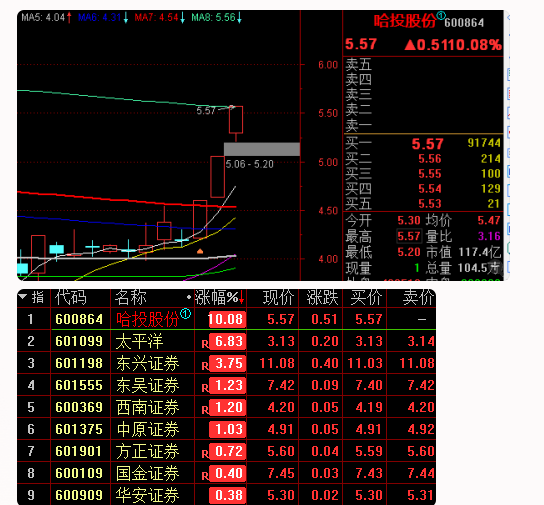544x505 pixels.
Task: Click the red up-triangle beside the 0.51 change
Action: tap(410, 45)
